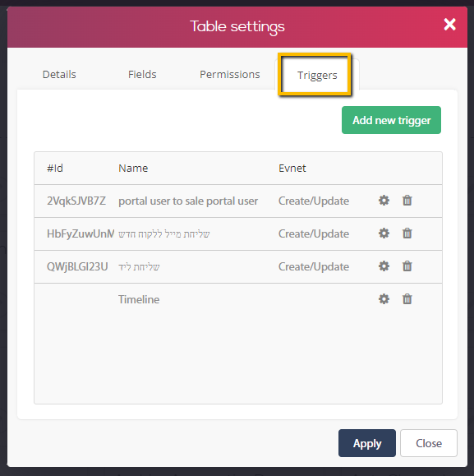The width and height of the screenshot is (474, 476).
Task: Click the 2VqkSJVB7Z trigger id
Action: coord(76,201)
